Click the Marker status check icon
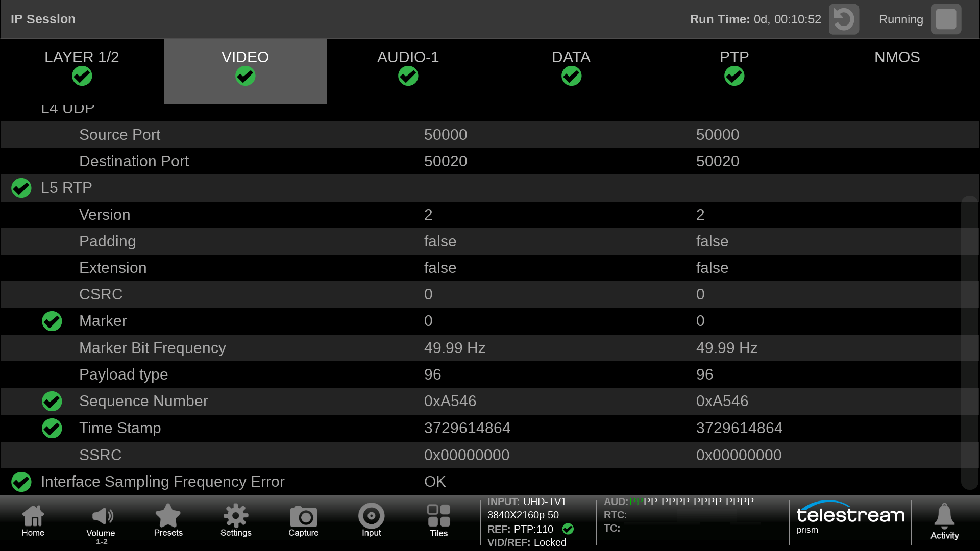The width and height of the screenshot is (980, 551). click(x=52, y=321)
